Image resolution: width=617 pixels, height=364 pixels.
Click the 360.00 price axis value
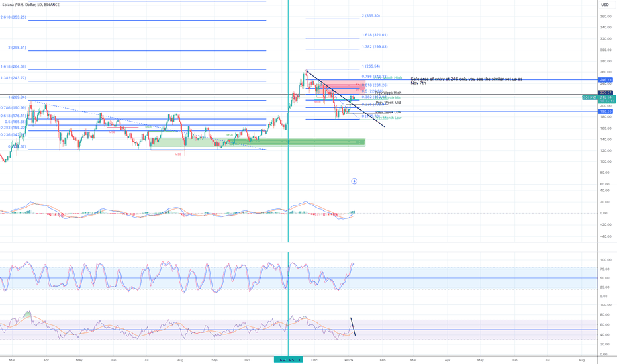(x=606, y=17)
